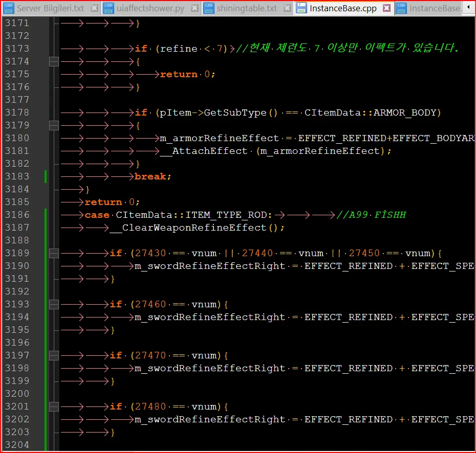Fold the 27460 vnum block at line 3193
The image size is (476, 453).
click(x=54, y=304)
